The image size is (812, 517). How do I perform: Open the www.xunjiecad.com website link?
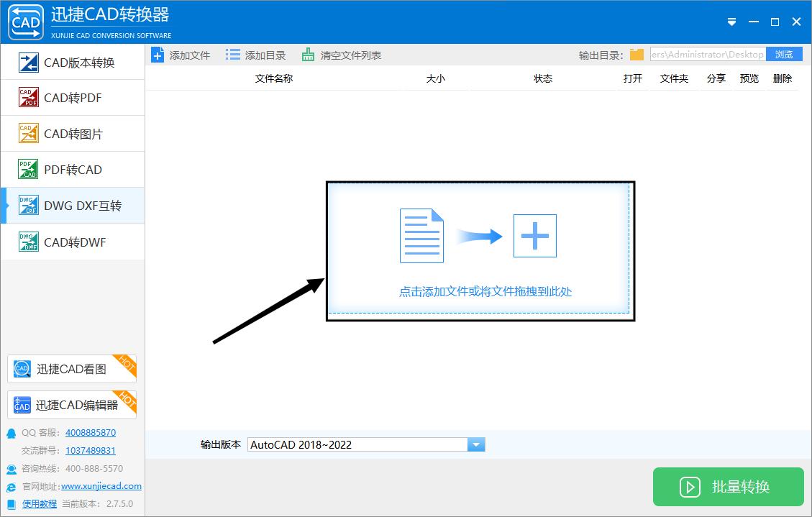101,486
